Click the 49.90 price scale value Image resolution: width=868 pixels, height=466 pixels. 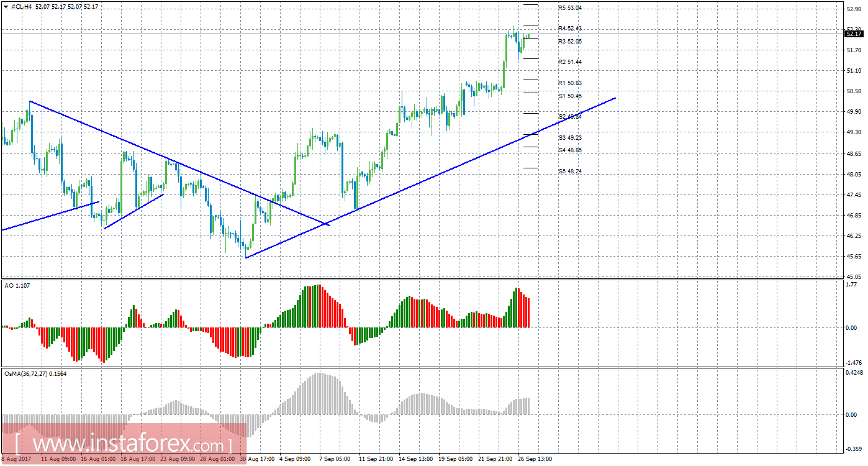click(x=854, y=112)
